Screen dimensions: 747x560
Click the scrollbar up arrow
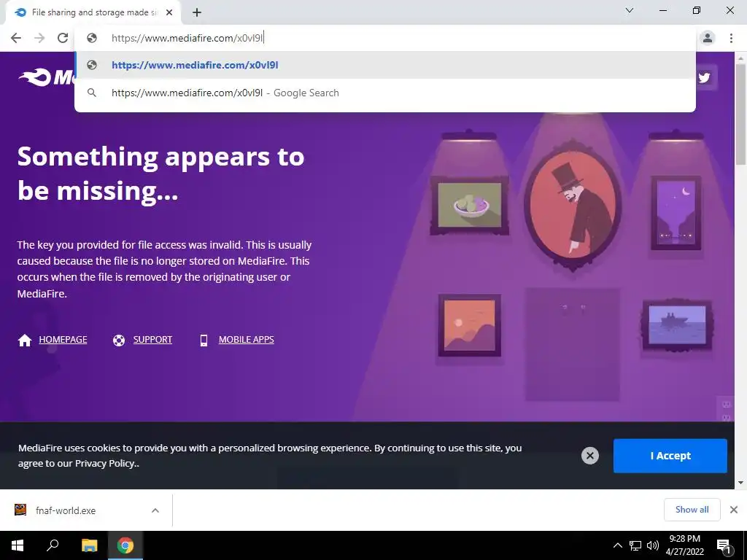740,58
